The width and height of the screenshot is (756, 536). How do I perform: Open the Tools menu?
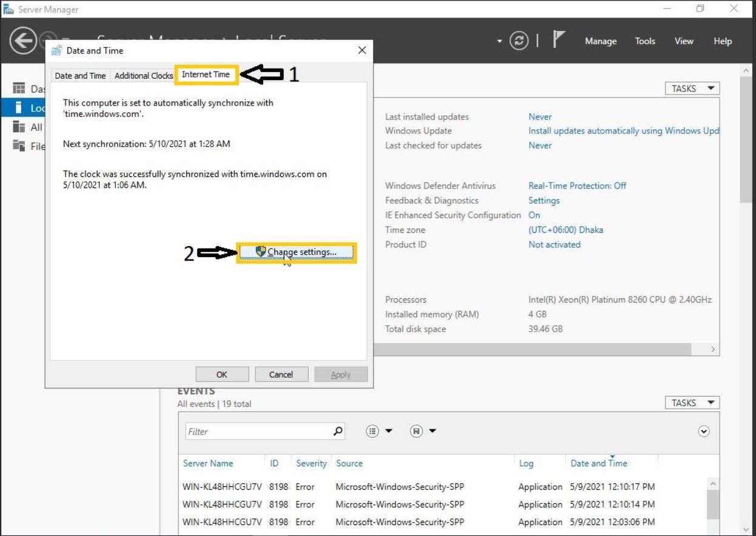[x=645, y=41]
